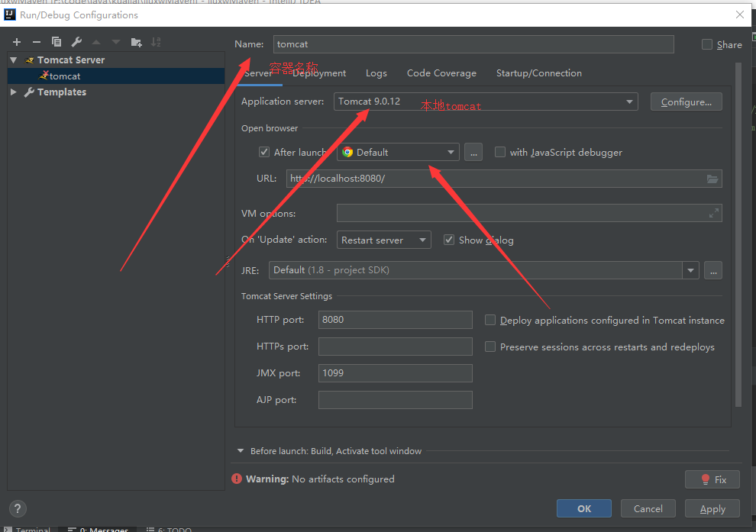The height and width of the screenshot is (532, 756).
Task: Click the Apply button
Action: (712, 509)
